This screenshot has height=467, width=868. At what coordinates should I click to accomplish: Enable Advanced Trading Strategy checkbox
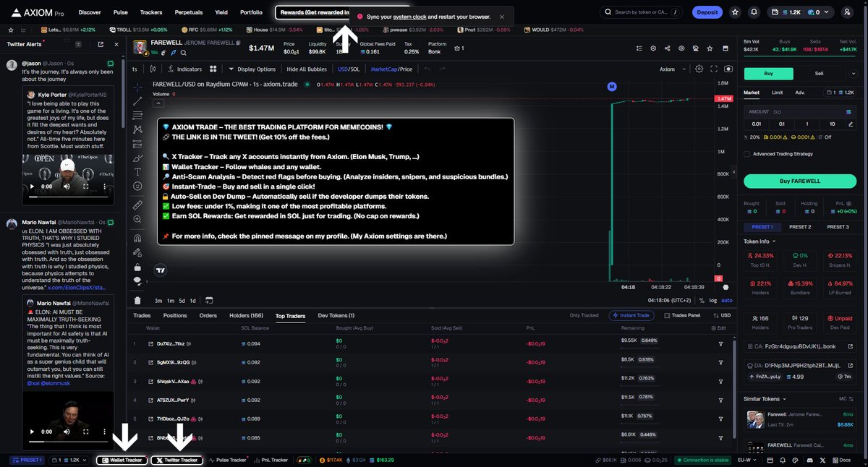(747, 154)
